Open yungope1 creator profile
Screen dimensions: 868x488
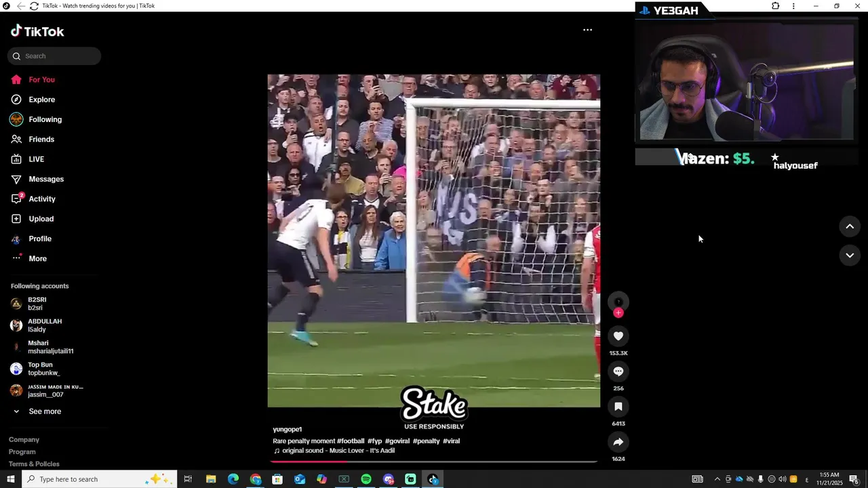[x=288, y=430]
